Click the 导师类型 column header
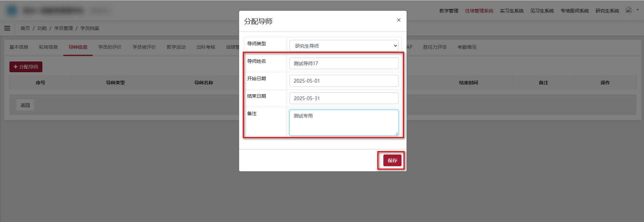Screen dimensions: 644x222 (x=115, y=83)
